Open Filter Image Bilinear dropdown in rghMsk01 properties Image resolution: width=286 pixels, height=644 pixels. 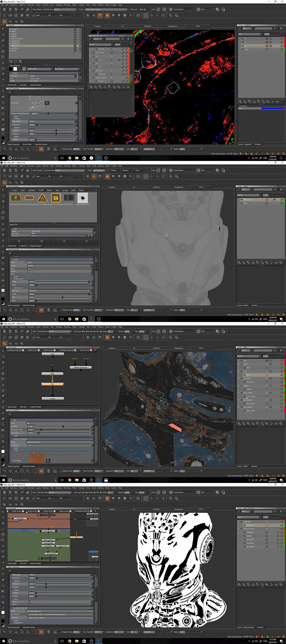tap(53, 122)
